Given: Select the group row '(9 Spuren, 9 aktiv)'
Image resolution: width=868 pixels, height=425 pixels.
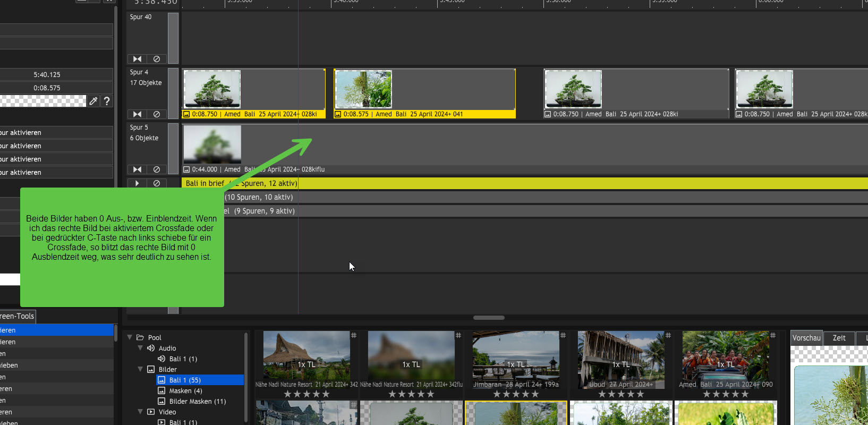Looking at the screenshot, I should tap(525, 211).
